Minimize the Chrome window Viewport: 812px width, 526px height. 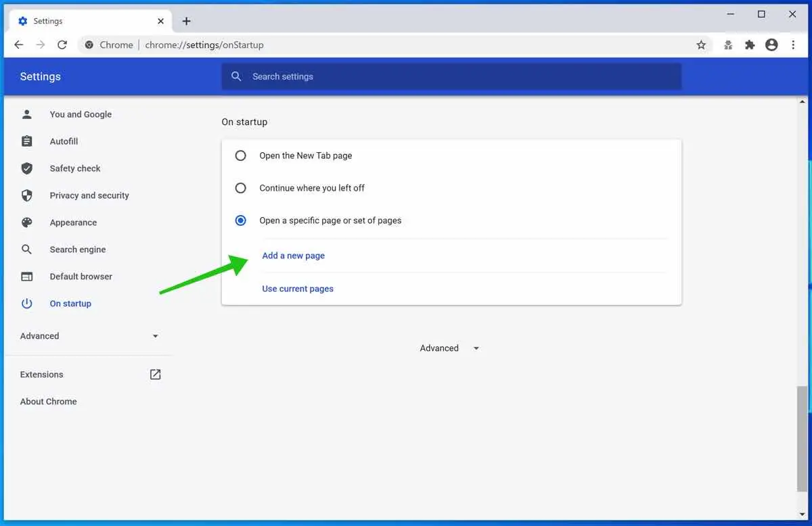(730, 14)
